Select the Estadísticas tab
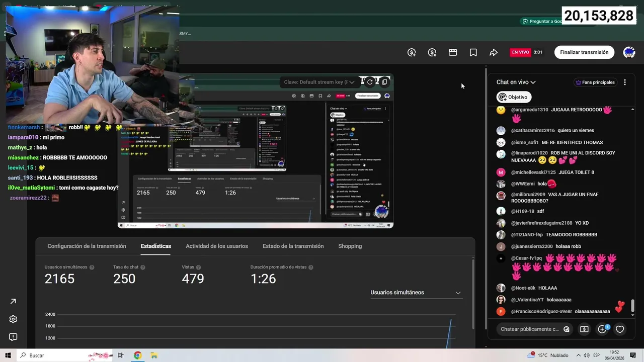The image size is (644, 362). point(156,246)
